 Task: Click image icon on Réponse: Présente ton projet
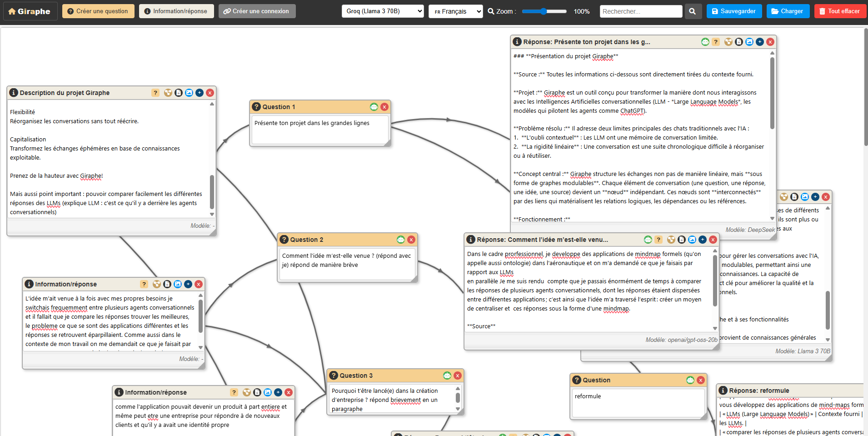tap(749, 42)
